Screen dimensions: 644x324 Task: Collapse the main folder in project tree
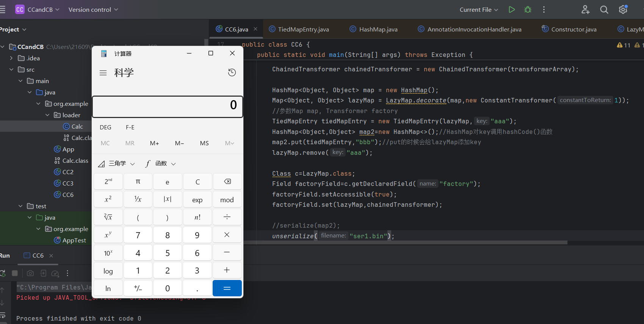pyautogui.click(x=20, y=81)
